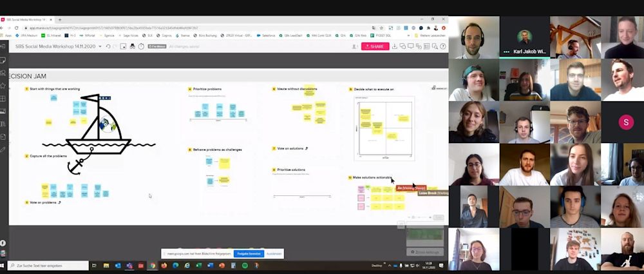Select the sticky note tool in left sidebar
This screenshot has width=644, height=274.
click(x=3, y=60)
